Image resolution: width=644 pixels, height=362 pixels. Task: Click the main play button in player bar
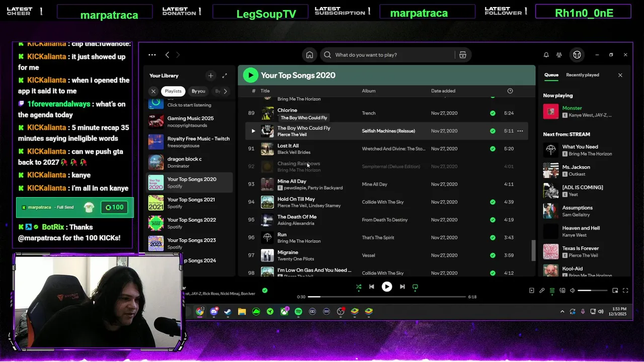pos(386,287)
